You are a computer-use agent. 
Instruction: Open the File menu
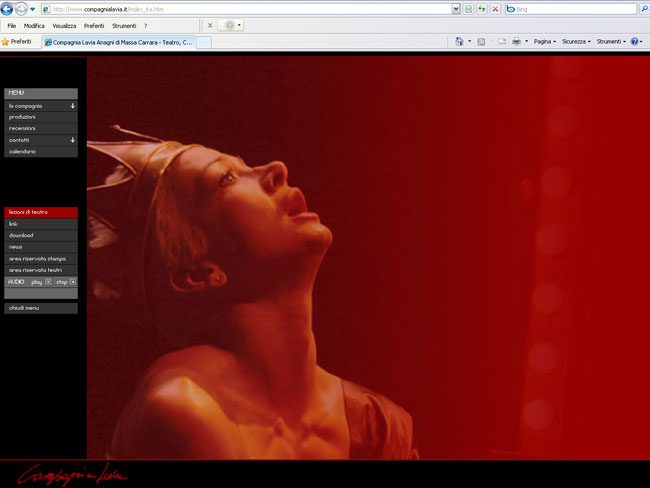click(x=12, y=26)
